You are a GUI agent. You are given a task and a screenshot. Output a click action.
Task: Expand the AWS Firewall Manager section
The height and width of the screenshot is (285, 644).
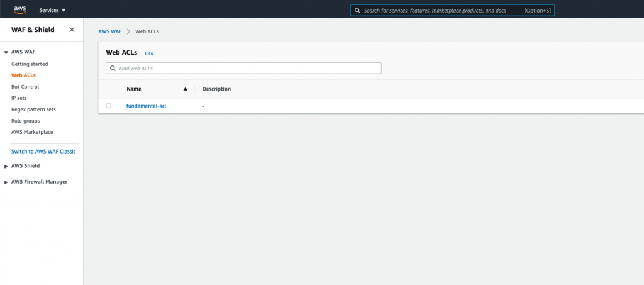(x=6, y=182)
